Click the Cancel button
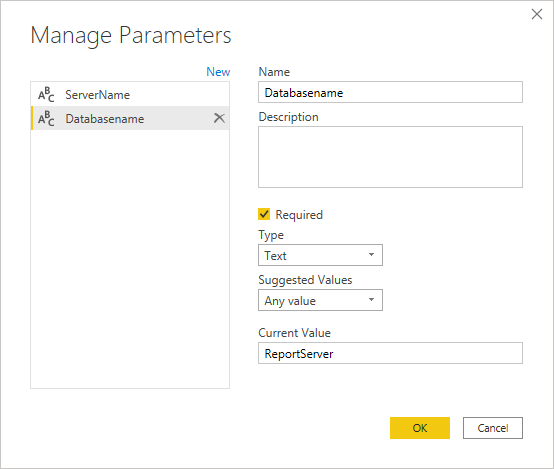Viewport: 554px width, 469px height. click(x=493, y=428)
